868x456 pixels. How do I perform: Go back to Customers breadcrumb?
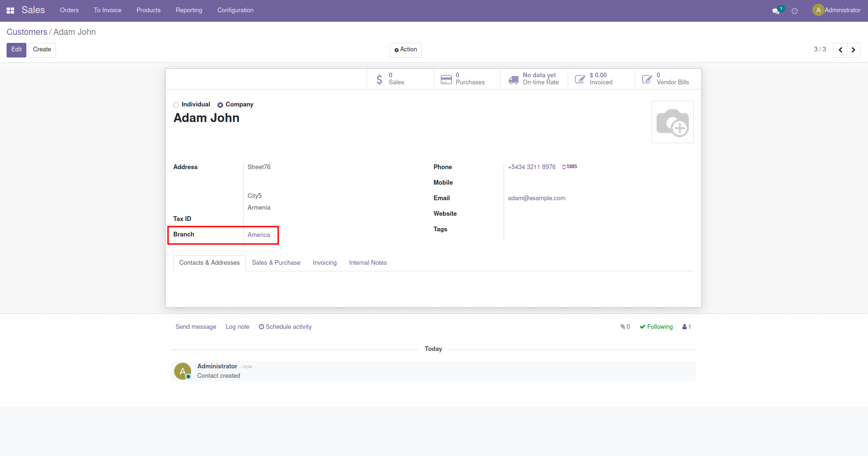[27, 32]
